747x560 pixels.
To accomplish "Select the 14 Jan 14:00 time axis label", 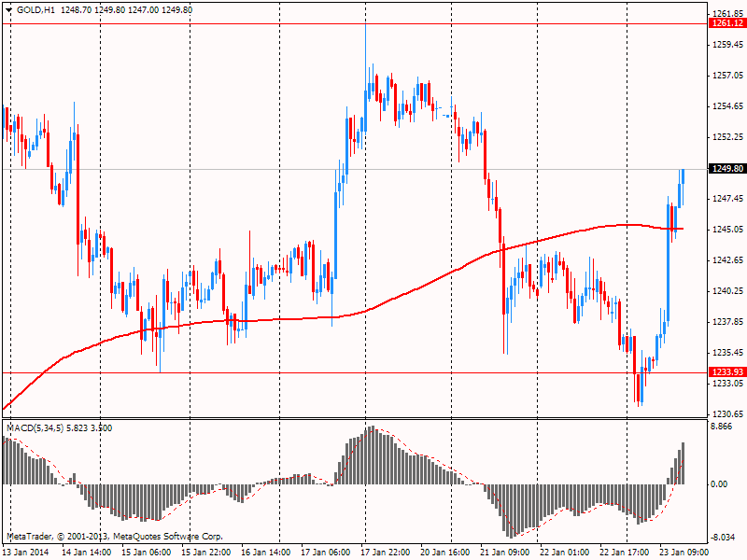I will coord(87,553).
